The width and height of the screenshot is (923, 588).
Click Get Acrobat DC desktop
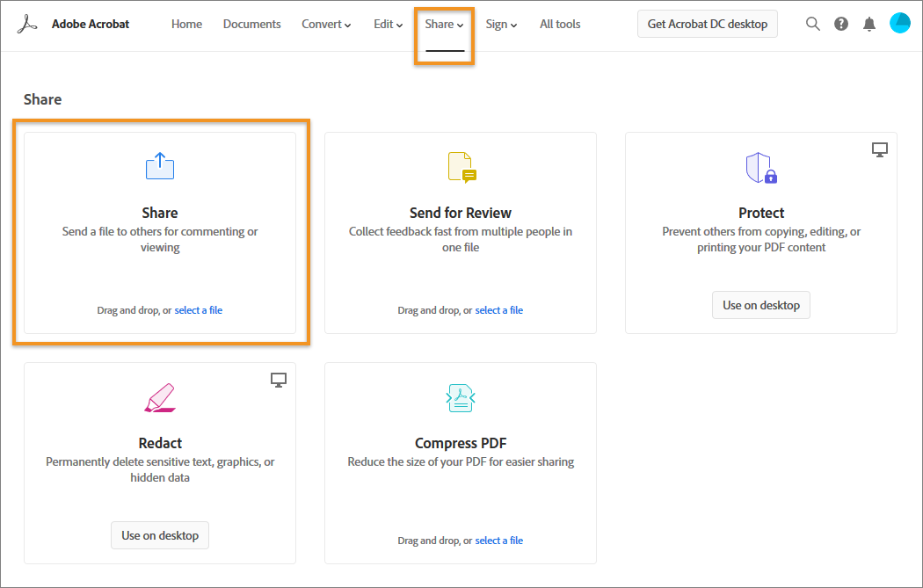707,24
